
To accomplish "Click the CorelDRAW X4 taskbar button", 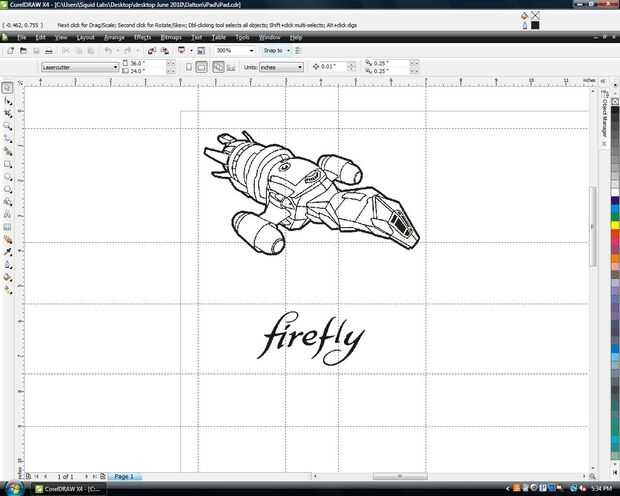I will pyautogui.click(x=68, y=489).
